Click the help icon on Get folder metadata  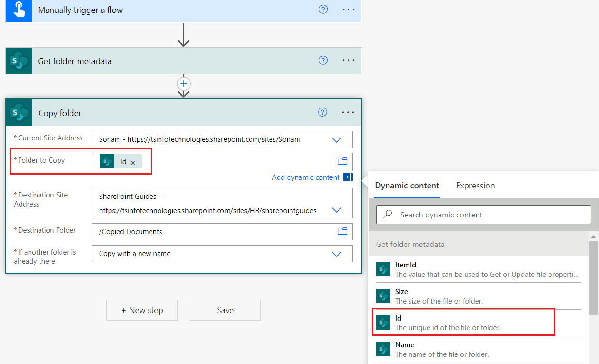tap(323, 60)
